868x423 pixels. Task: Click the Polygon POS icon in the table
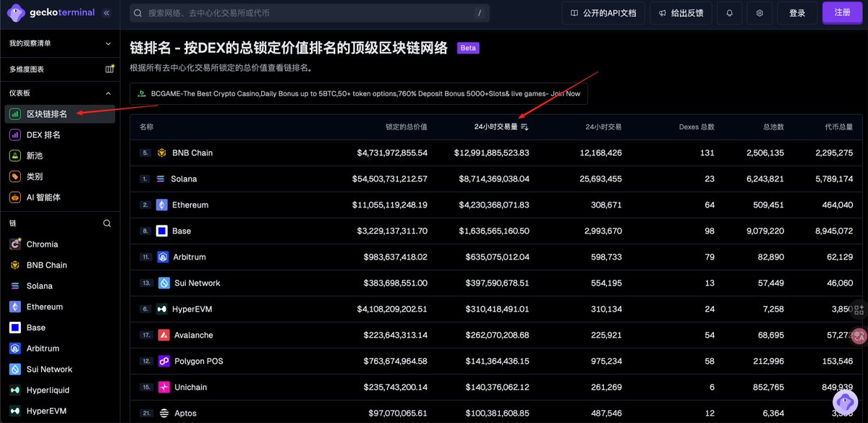(163, 361)
